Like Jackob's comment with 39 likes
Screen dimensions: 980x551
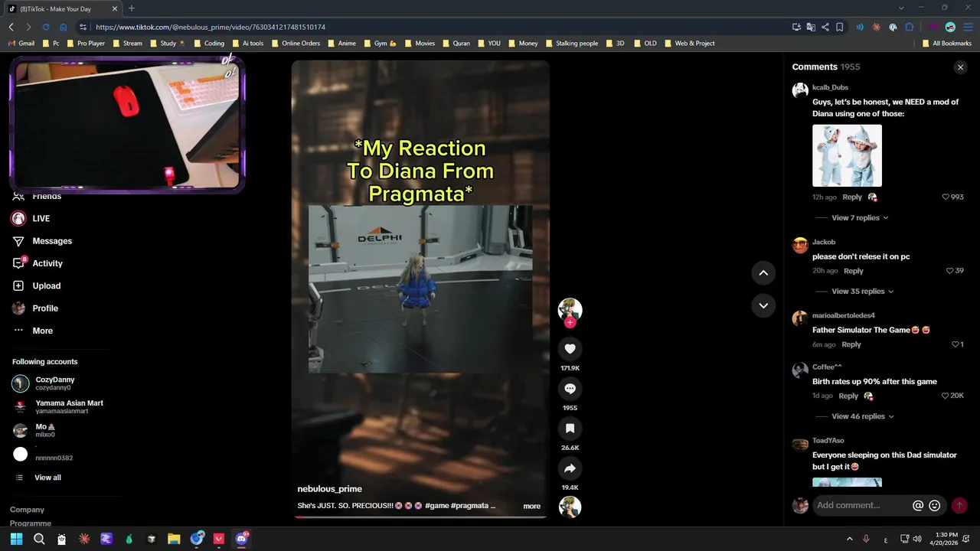pyautogui.click(x=949, y=271)
